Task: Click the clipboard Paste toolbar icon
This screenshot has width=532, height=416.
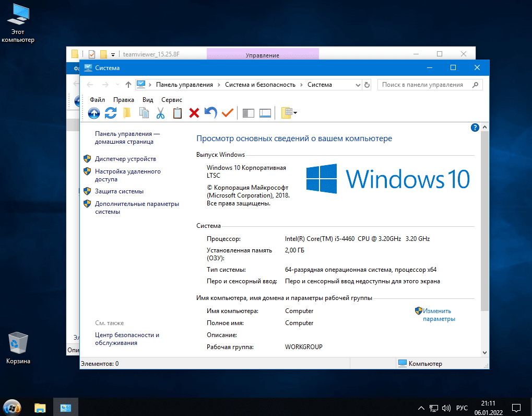Action: tap(177, 113)
